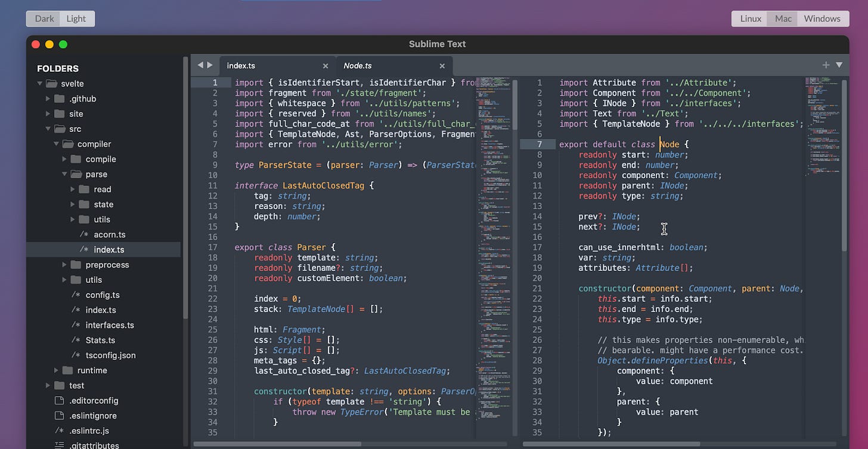Collapse the parse folder arrow
This screenshot has height=449, width=868.
click(64, 174)
